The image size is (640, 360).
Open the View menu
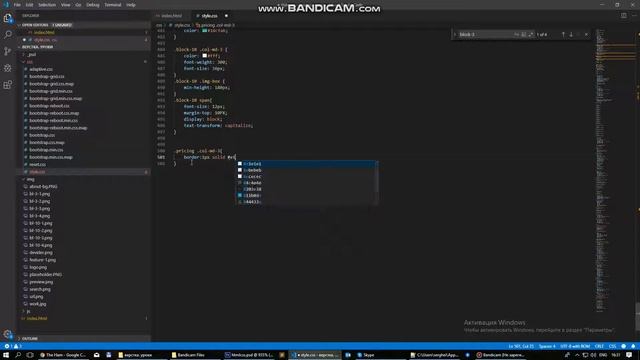[65, 5]
